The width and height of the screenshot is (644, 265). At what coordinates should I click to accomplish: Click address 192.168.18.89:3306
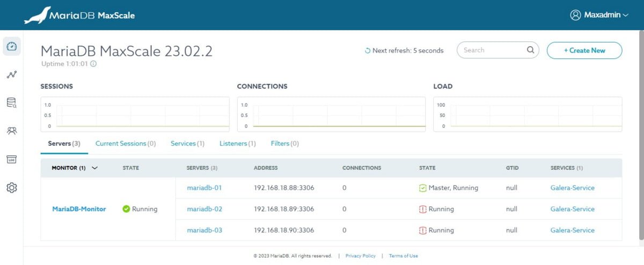pos(284,209)
